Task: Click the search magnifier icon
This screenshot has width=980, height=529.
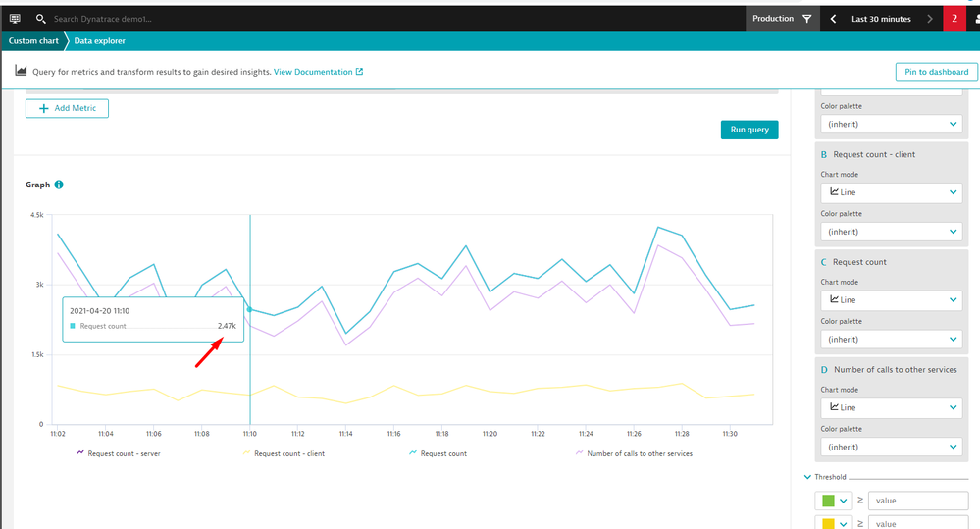Action: (x=40, y=19)
